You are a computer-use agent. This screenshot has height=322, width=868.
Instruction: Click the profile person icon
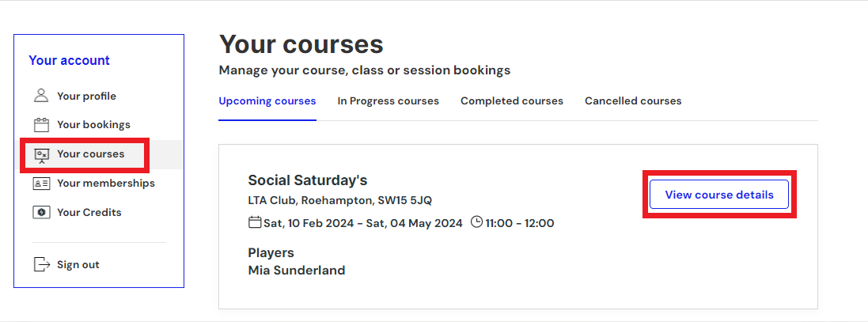point(41,96)
